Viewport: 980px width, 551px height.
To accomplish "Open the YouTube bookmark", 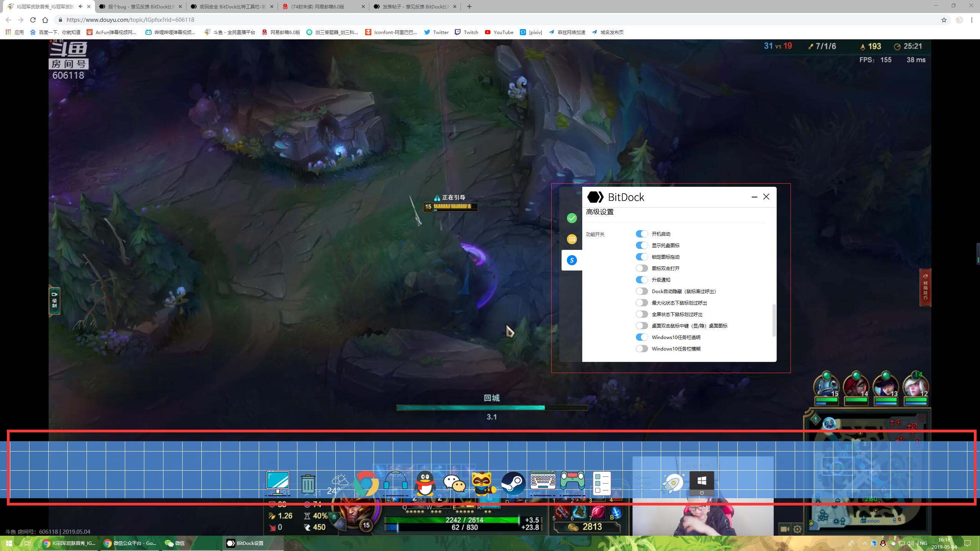I will click(x=499, y=32).
